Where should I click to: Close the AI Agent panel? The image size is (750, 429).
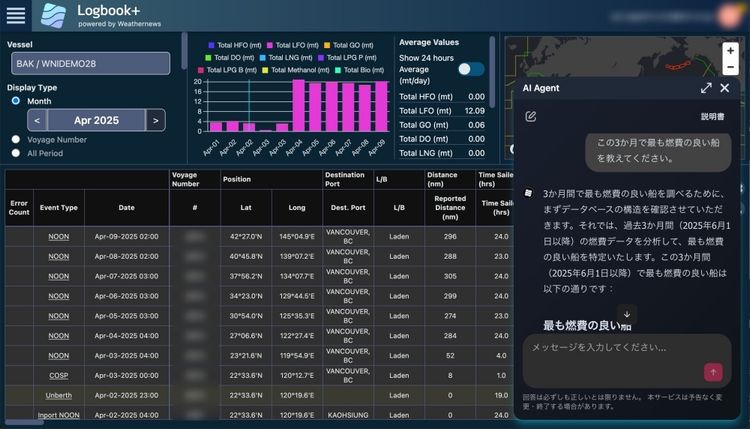click(725, 88)
